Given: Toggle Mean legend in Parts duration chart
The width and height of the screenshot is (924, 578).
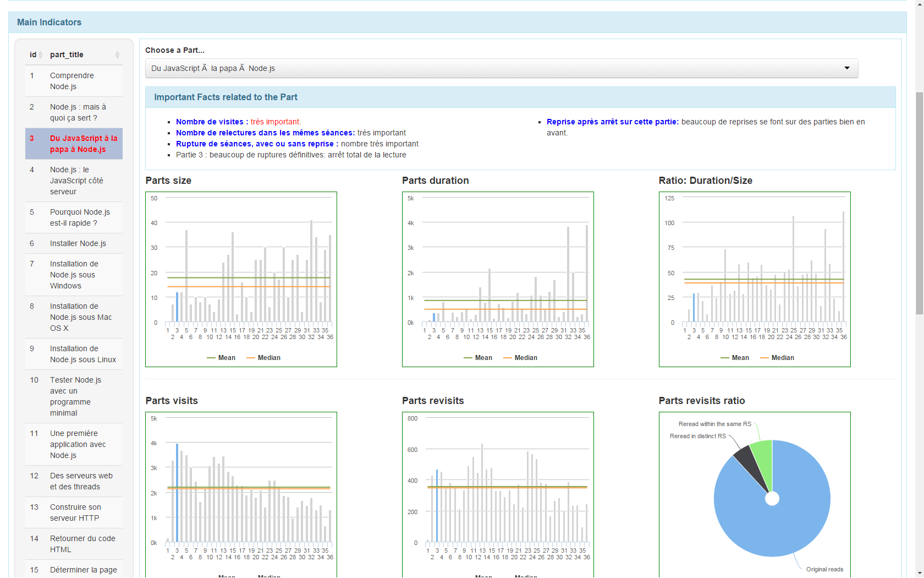Looking at the screenshot, I should tap(478, 358).
